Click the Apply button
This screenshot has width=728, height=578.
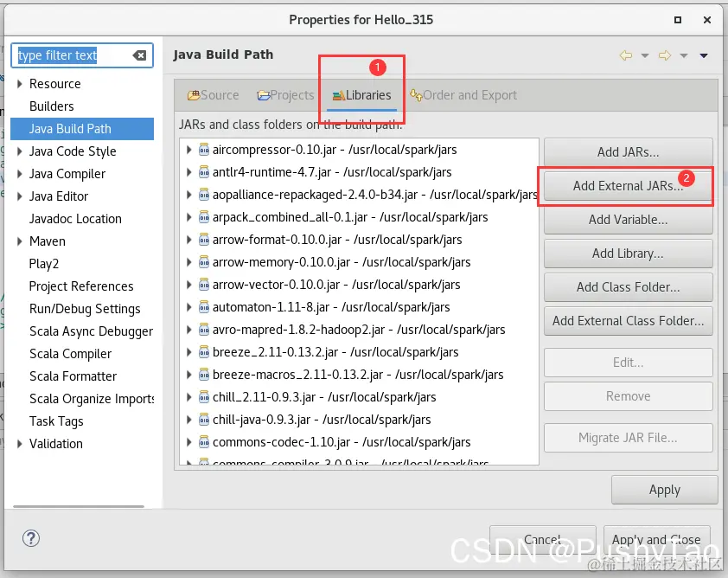[664, 490]
